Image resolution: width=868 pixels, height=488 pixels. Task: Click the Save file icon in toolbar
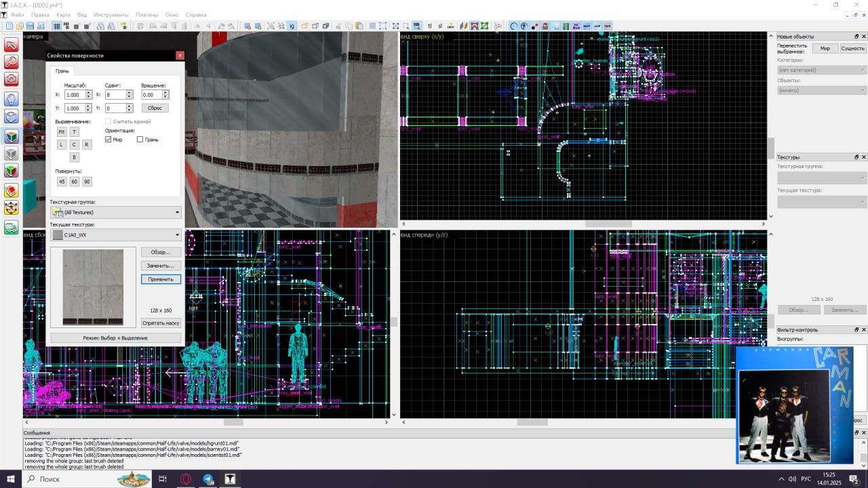(30, 26)
